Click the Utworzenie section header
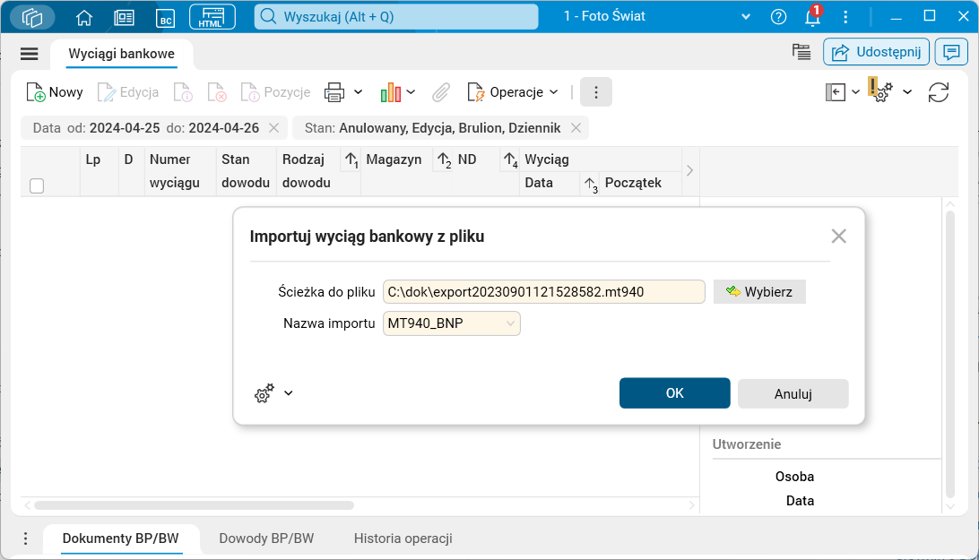The image size is (979, 560). [x=747, y=444]
